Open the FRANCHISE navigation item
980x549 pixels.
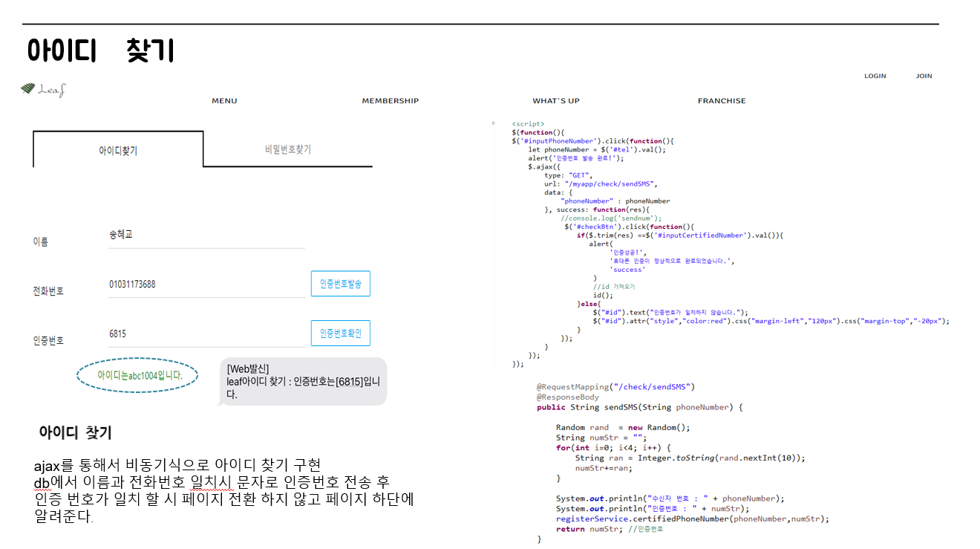[x=722, y=101]
